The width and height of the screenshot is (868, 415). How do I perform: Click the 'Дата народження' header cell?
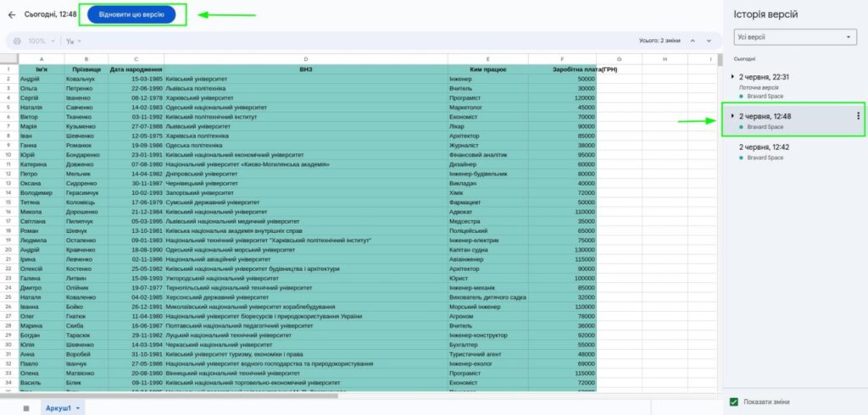click(x=136, y=69)
